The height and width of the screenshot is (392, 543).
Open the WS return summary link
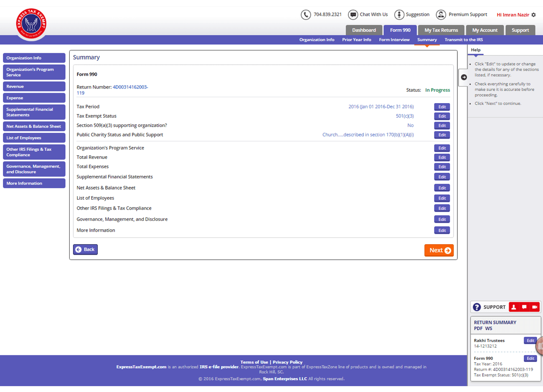(x=489, y=329)
